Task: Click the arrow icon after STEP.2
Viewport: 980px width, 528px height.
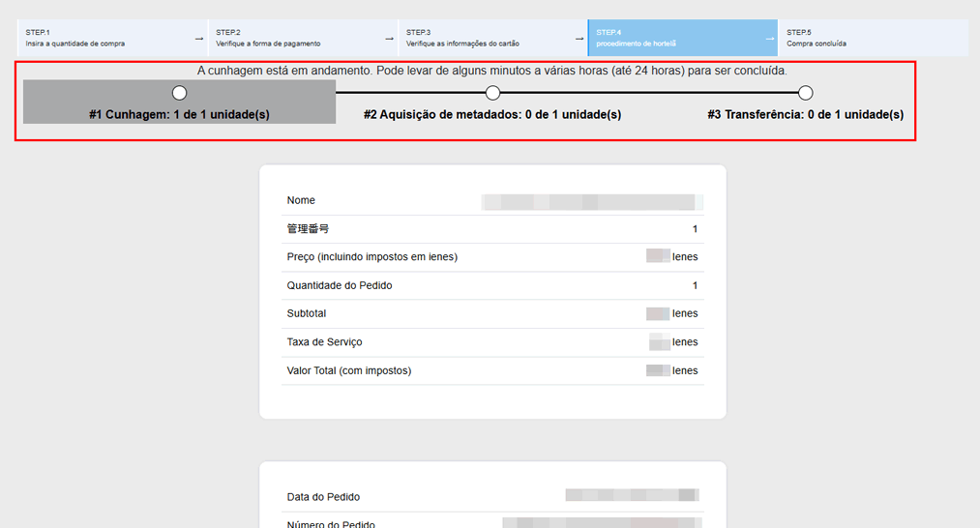Action: (389, 39)
